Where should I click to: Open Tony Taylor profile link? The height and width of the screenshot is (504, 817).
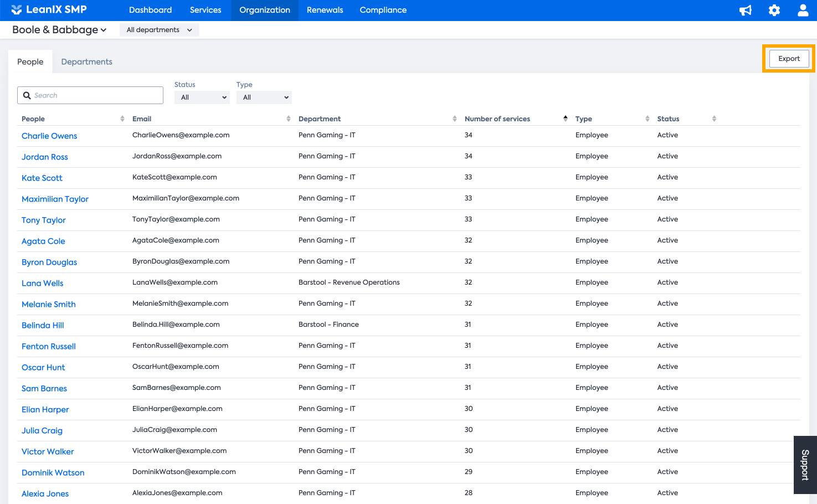pyautogui.click(x=44, y=220)
